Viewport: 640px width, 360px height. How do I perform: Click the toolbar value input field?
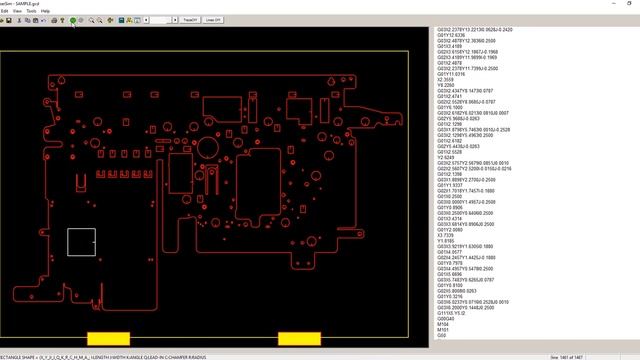(x=160, y=20)
